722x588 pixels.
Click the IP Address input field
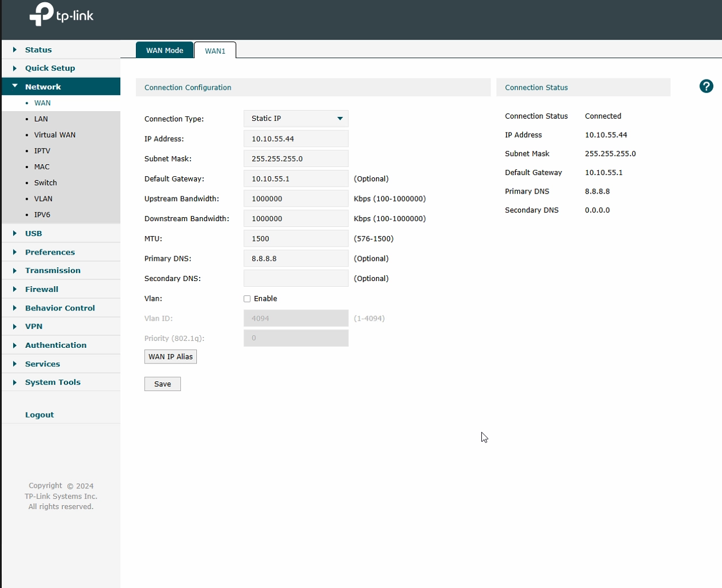click(x=296, y=139)
